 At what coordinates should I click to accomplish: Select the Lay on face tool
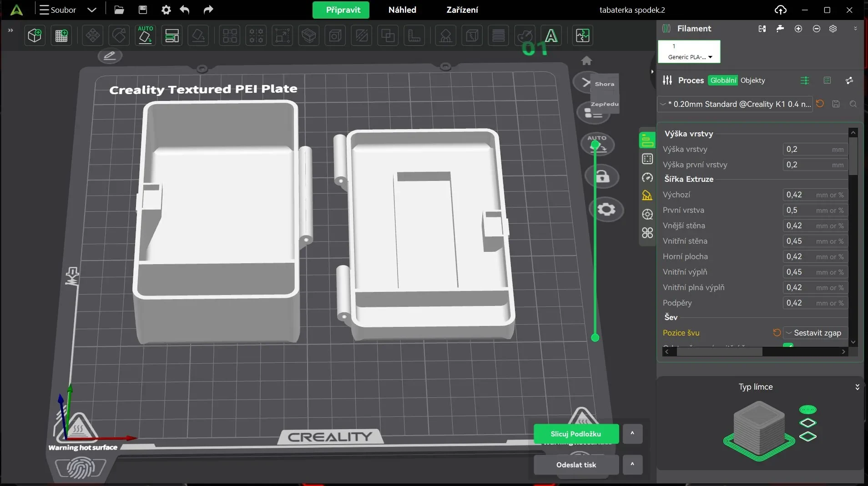pyautogui.click(x=198, y=35)
